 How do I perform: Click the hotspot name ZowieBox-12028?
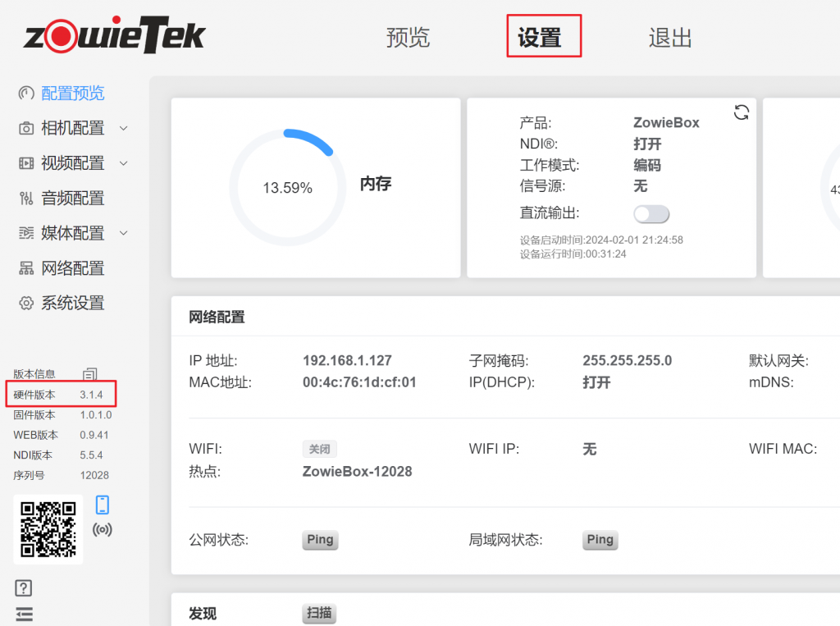pos(358,472)
